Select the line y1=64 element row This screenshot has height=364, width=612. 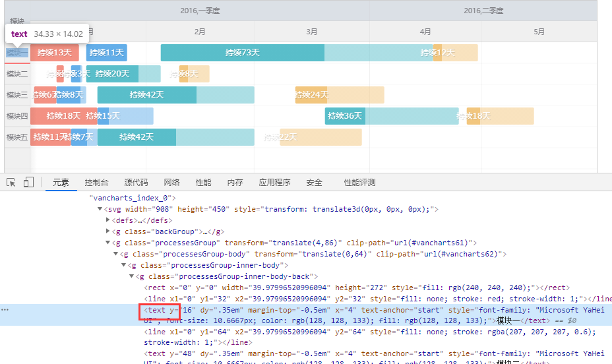[x=370, y=337]
